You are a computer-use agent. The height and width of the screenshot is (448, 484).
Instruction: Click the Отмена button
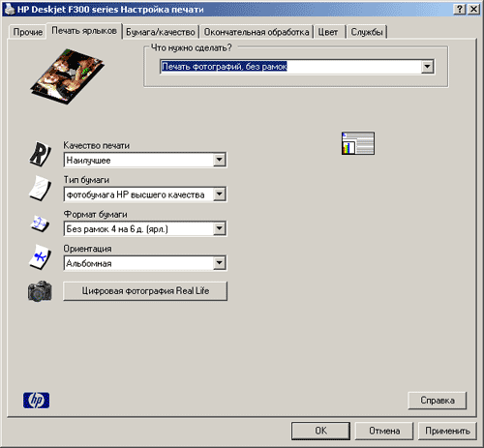(x=384, y=431)
